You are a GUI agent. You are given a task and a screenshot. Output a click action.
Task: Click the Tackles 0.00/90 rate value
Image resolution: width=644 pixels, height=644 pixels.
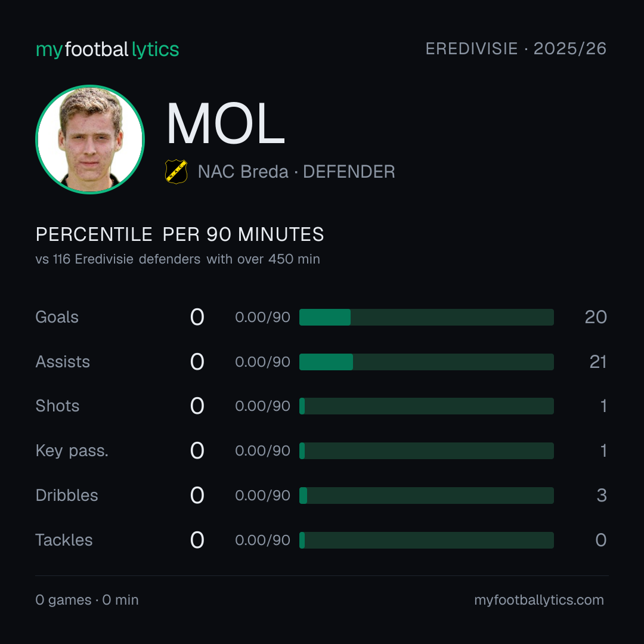coord(262,540)
